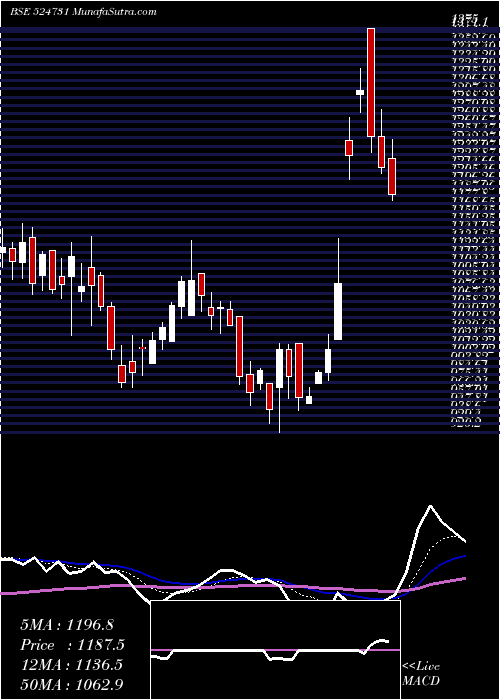The height and width of the screenshot is (700, 500).
Task: Select the '50MA : 1062.9' readout
Action: click(71, 684)
